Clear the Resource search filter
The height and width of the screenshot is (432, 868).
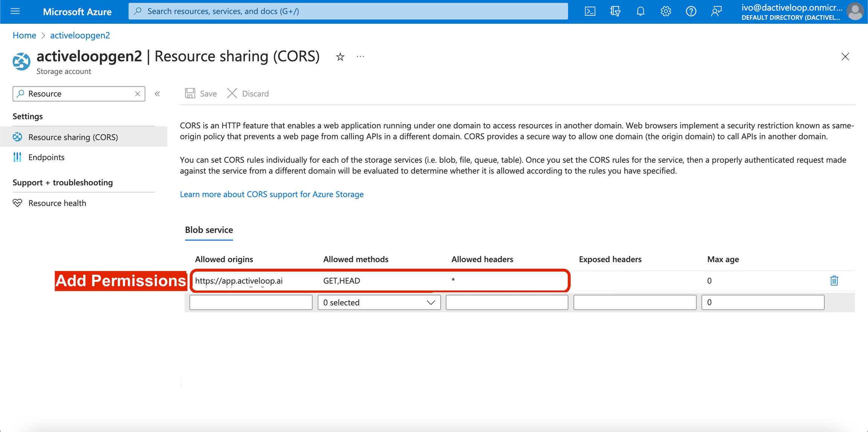138,94
